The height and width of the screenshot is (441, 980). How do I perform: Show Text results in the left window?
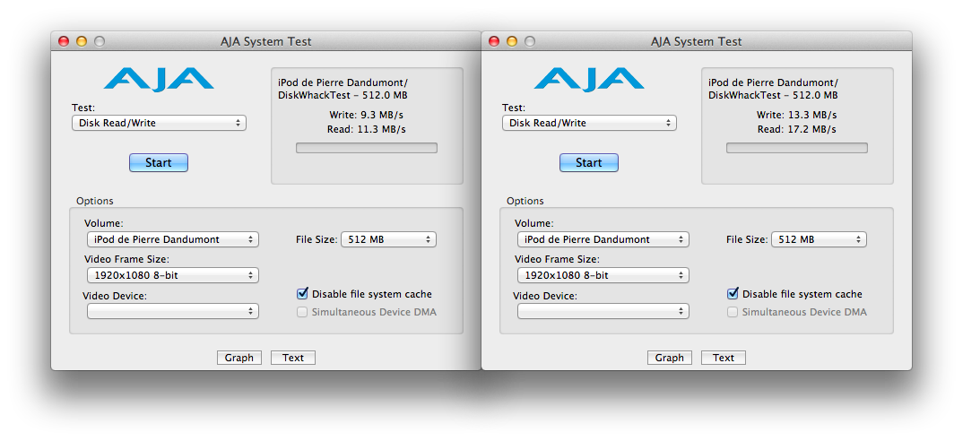pos(293,358)
